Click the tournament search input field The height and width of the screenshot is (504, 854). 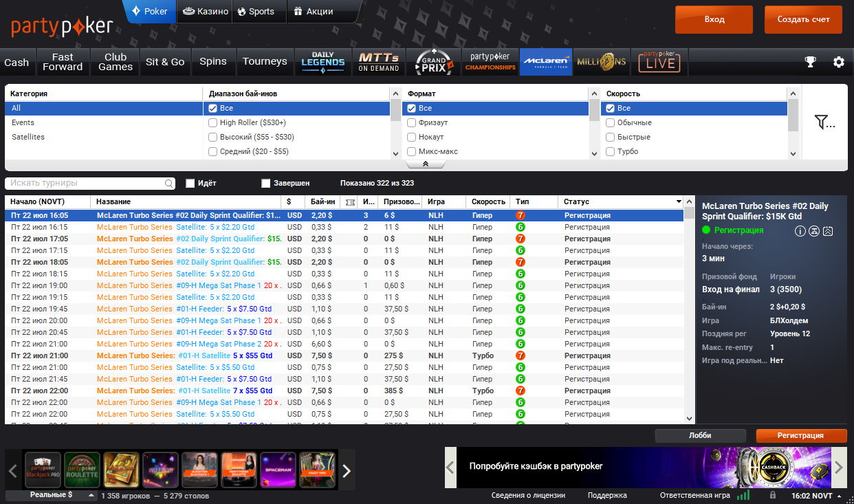point(83,184)
